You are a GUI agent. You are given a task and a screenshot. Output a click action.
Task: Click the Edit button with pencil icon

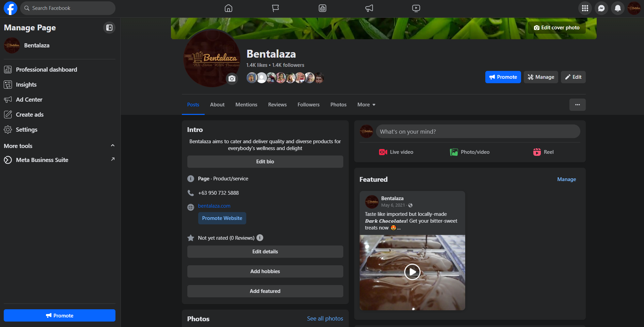574,77
